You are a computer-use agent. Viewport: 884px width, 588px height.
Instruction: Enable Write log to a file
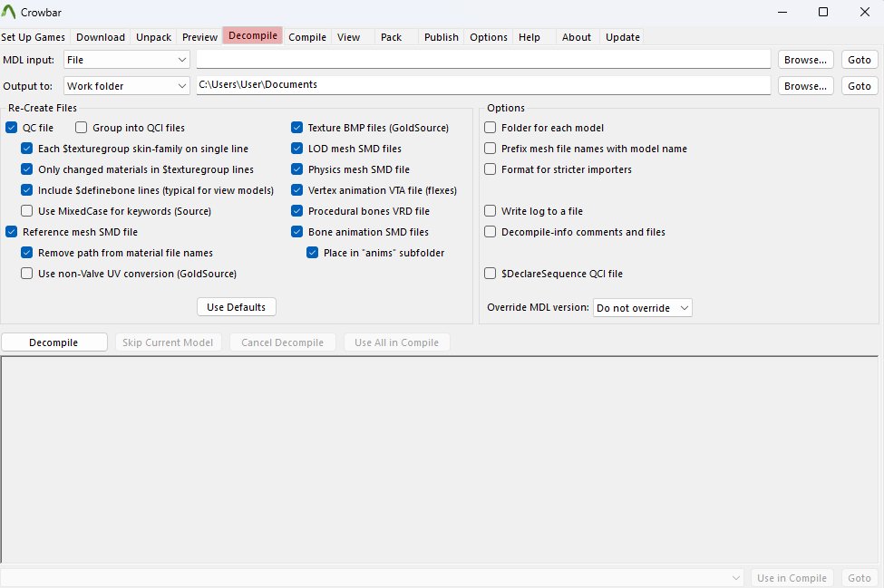point(491,211)
